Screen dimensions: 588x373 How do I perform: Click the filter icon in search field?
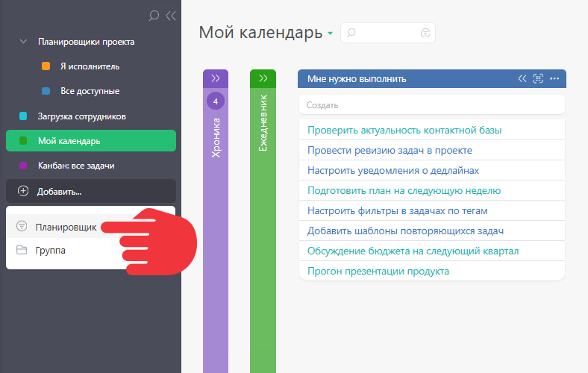[425, 33]
